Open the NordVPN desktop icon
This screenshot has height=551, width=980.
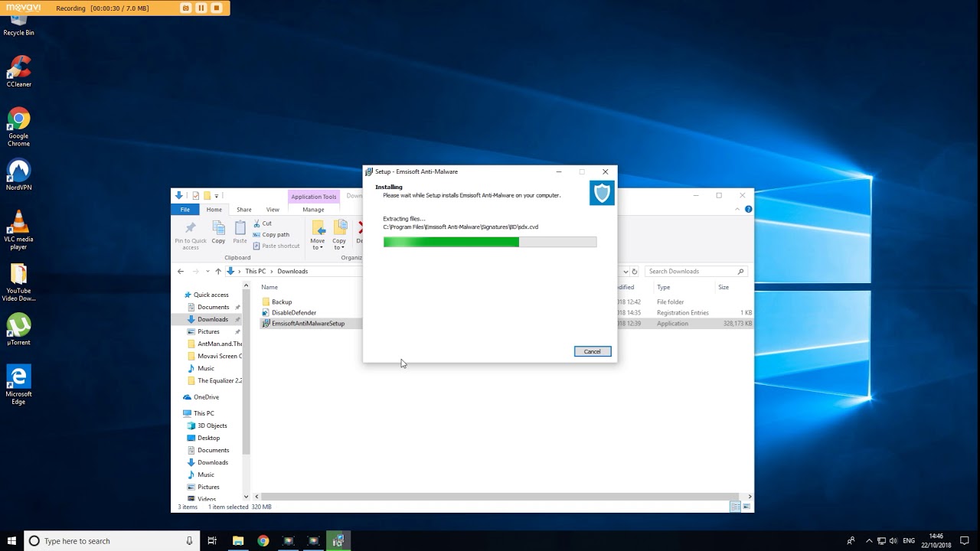[18, 174]
